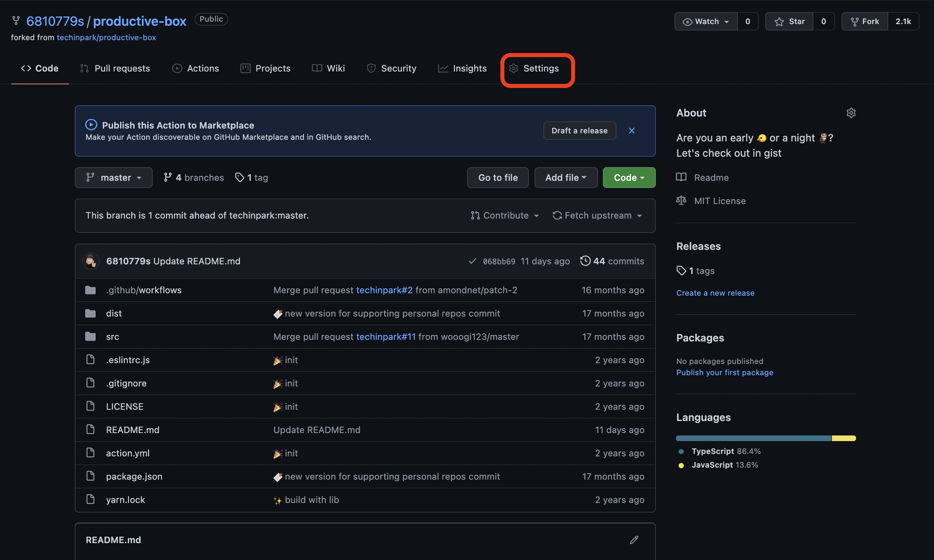Open the master branch selector dropdown
Image resolution: width=934 pixels, height=560 pixels.
pyautogui.click(x=113, y=178)
